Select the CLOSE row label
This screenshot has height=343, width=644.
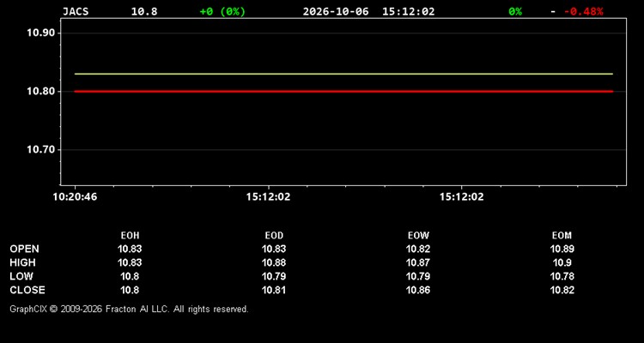(x=27, y=290)
